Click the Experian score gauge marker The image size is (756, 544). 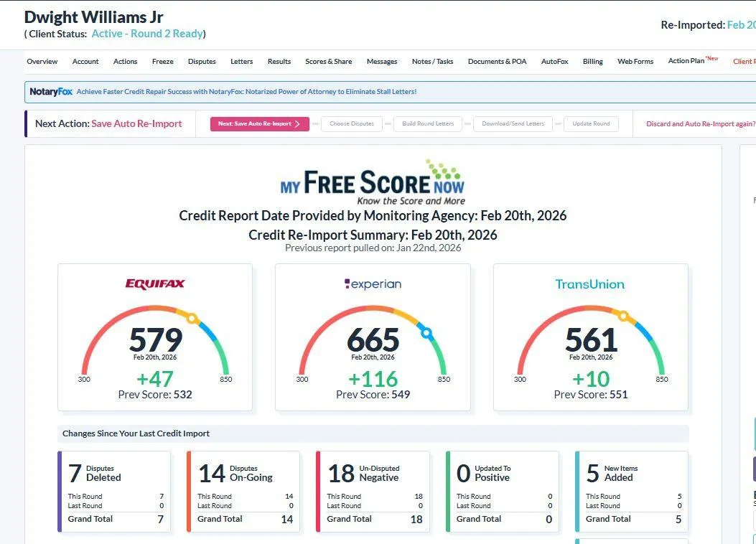pos(426,332)
